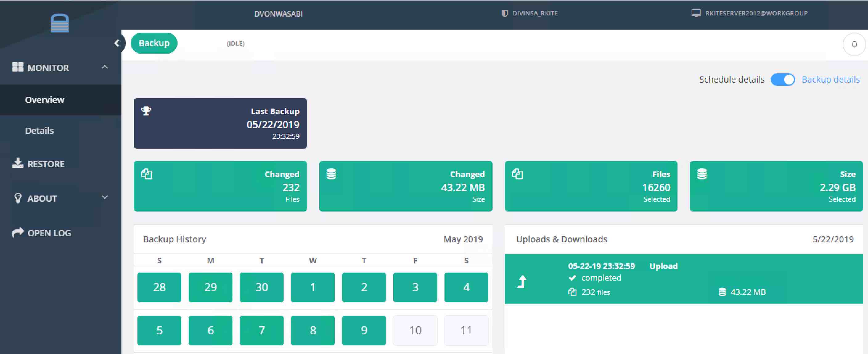Viewport: 868px width, 354px height.
Task: Click the Schedule details label
Action: pyautogui.click(x=731, y=80)
